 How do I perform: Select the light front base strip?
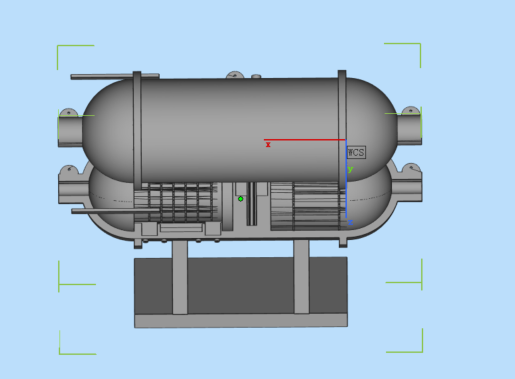(x=241, y=321)
